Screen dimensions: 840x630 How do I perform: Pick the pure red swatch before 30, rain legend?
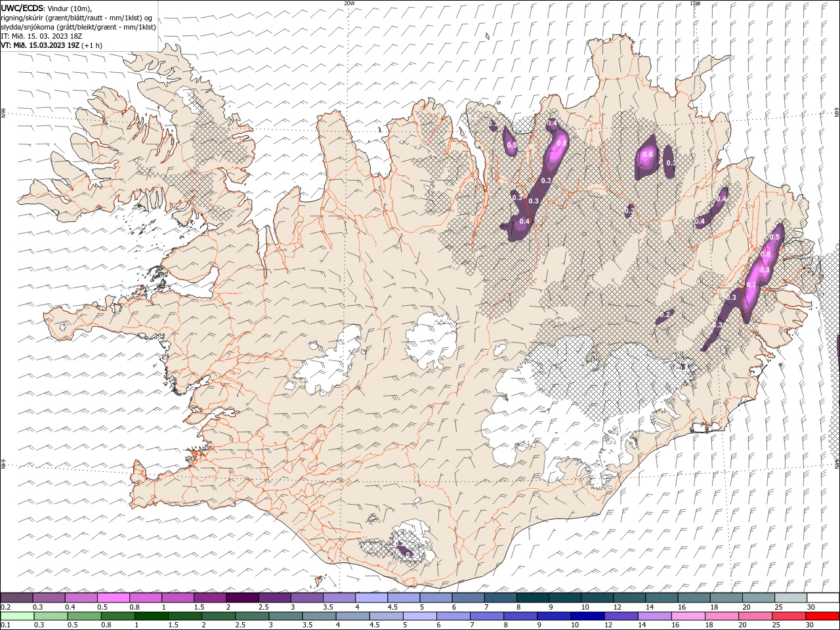click(x=822, y=616)
